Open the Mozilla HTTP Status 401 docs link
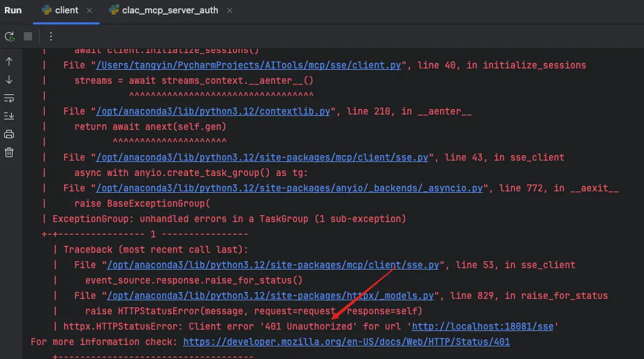Image resolution: width=644 pixels, height=359 pixels. coord(346,342)
